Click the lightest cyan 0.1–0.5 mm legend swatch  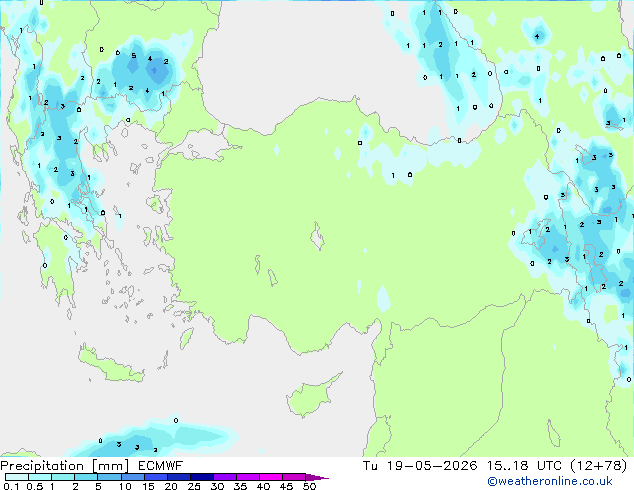17,477
